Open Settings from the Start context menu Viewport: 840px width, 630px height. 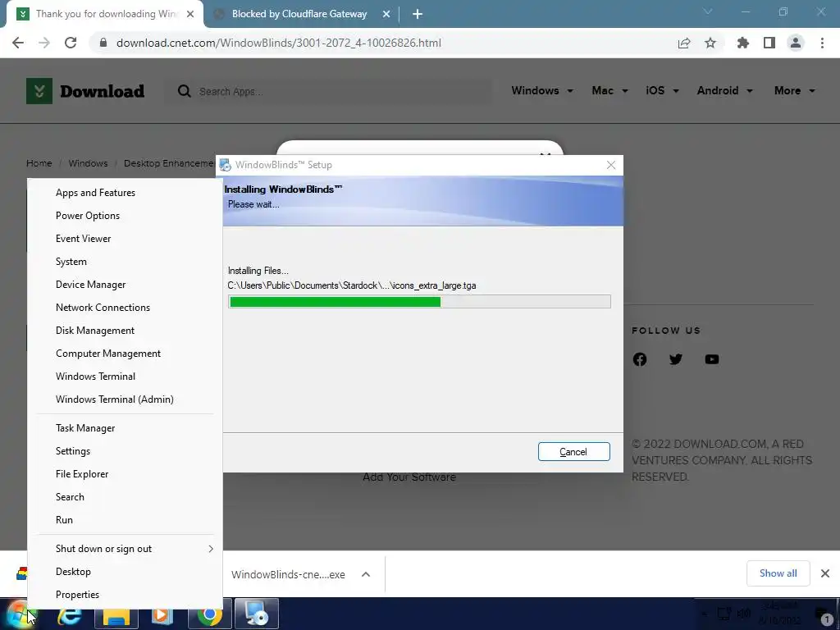(x=126, y=451)
